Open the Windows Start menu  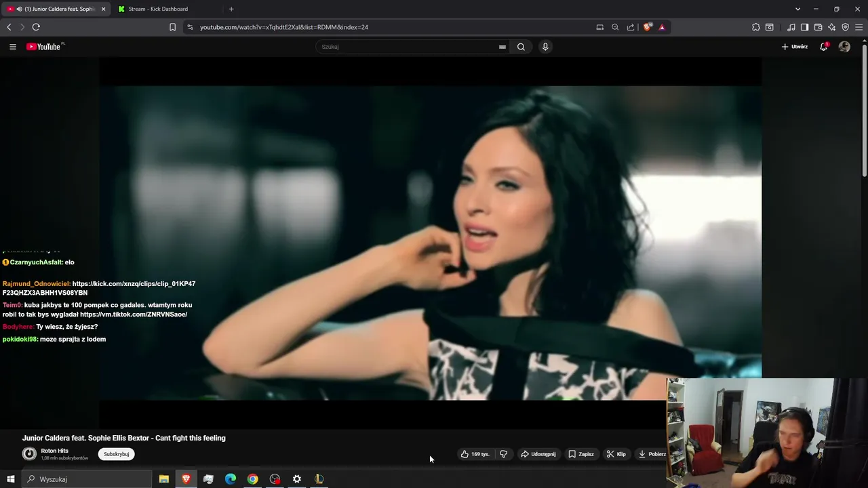tap(10, 479)
